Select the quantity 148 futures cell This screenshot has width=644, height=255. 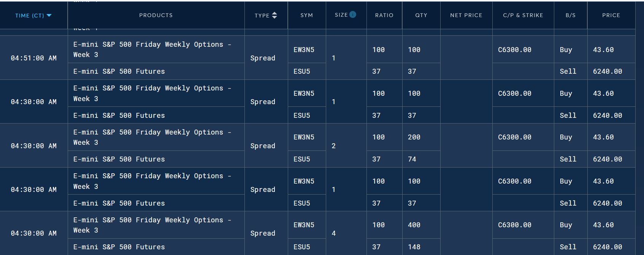point(414,247)
